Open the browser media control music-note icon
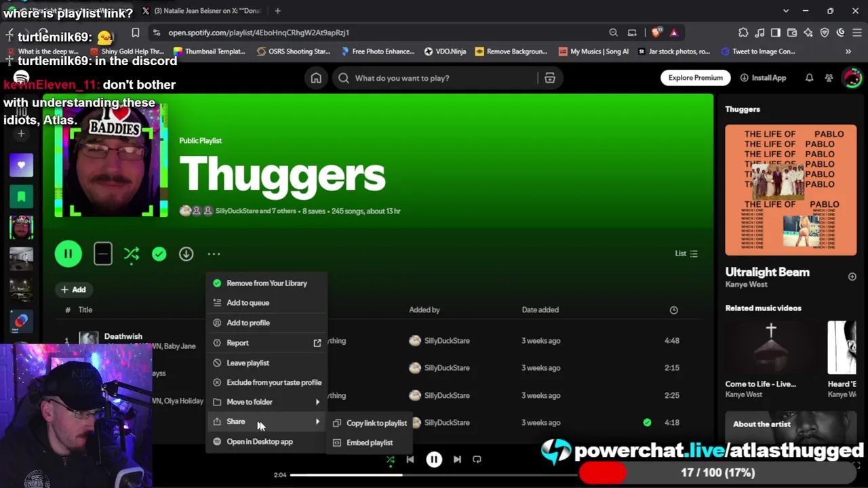 [759, 33]
